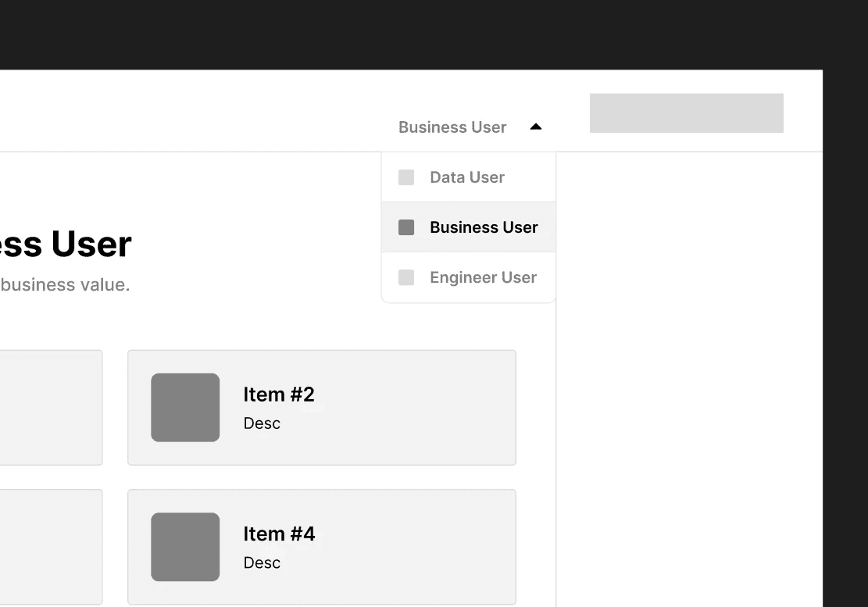Click the gray placeholder button in the header

point(686,113)
